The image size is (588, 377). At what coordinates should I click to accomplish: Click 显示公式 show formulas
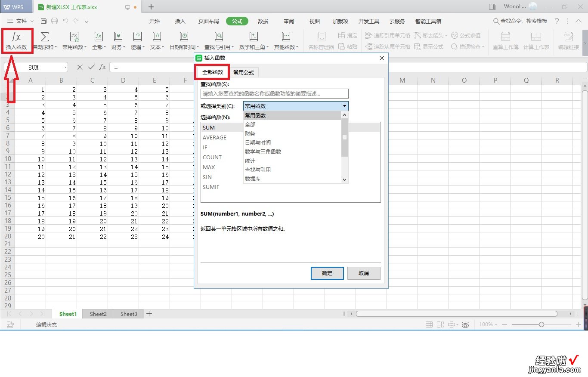pyautogui.click(x=428, y=46)
